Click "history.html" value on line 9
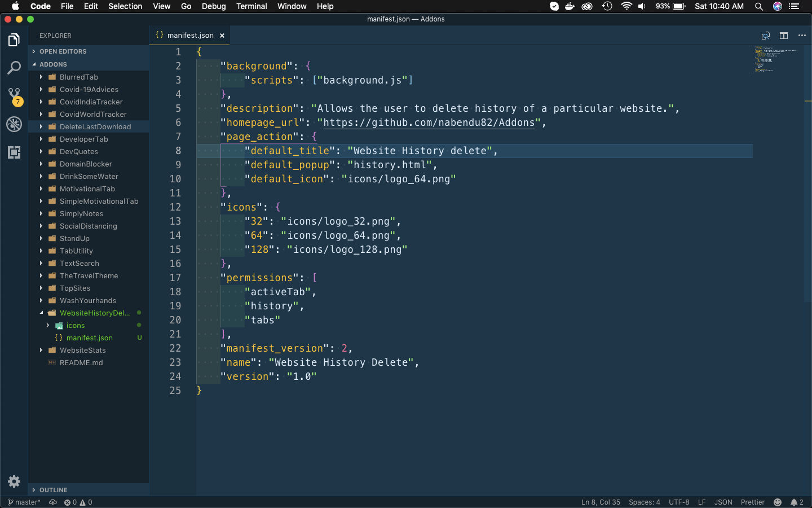The image size is (812, 508). [x=390, y=165]
